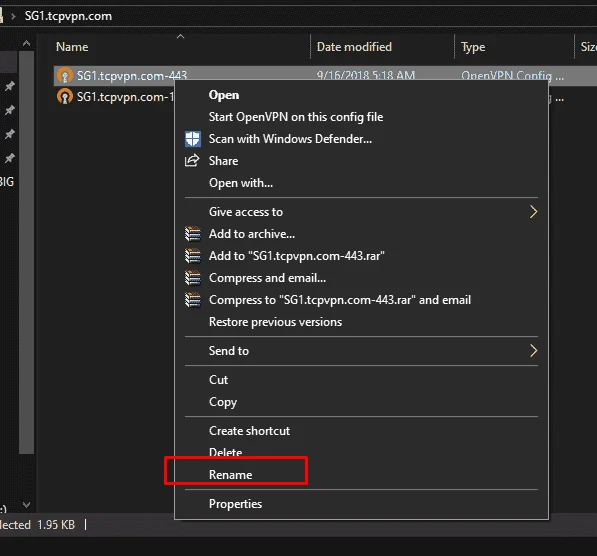Select Share in the context menu

[x=361, y=161]
